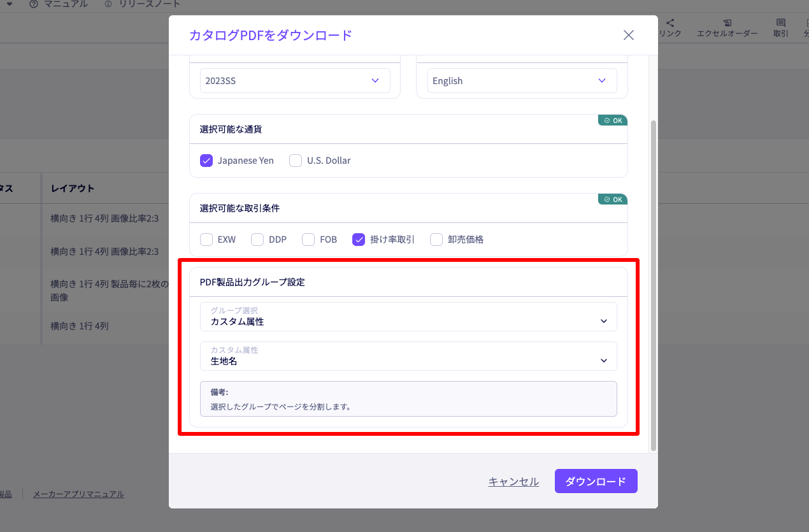Open the リリースノート info icon
The height and width of the screenshot is (532, 809).
pyautogui.click(x=143, y=4)
